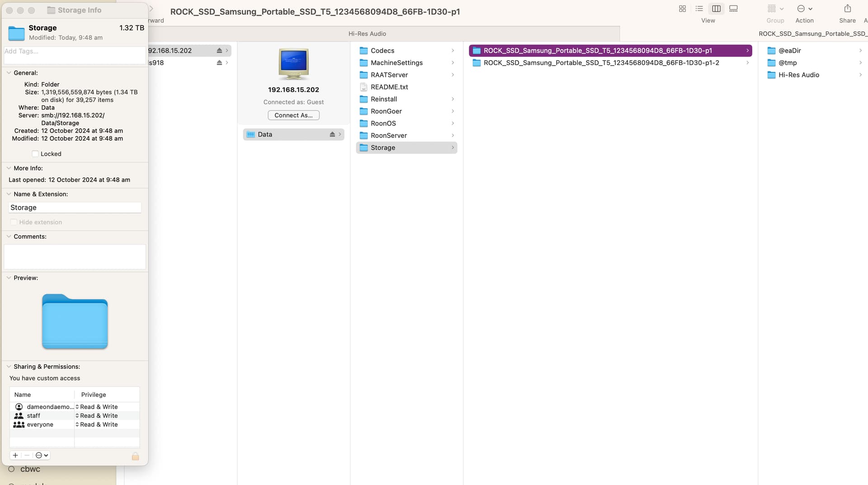This screenshot has height=485, width=868.
Task: Select the @tmp folder icon
Action: [x=771, y=63]
